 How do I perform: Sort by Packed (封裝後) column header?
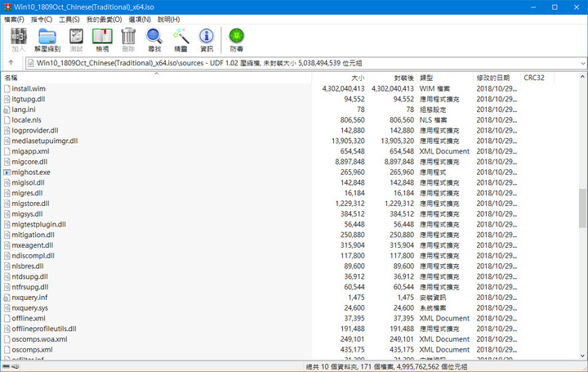click(x=391, y=78)
